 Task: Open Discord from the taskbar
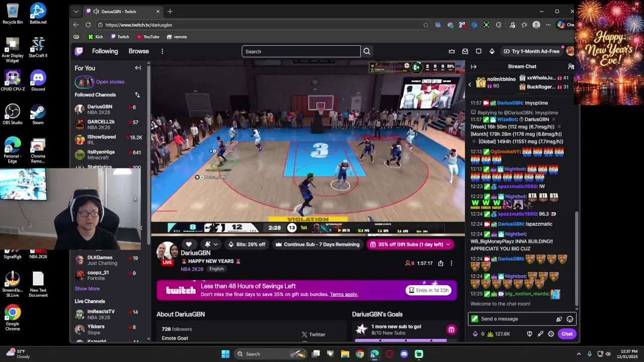coord(404,354)
